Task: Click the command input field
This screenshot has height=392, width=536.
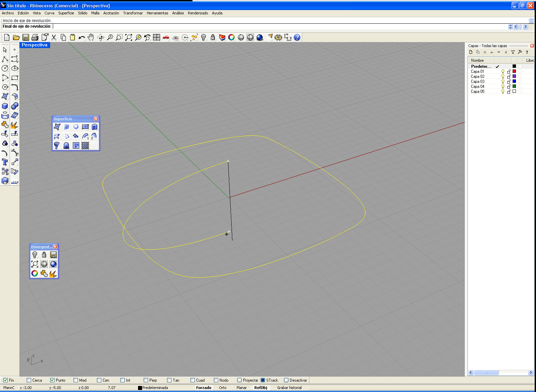Action: (x=280, y=26)
